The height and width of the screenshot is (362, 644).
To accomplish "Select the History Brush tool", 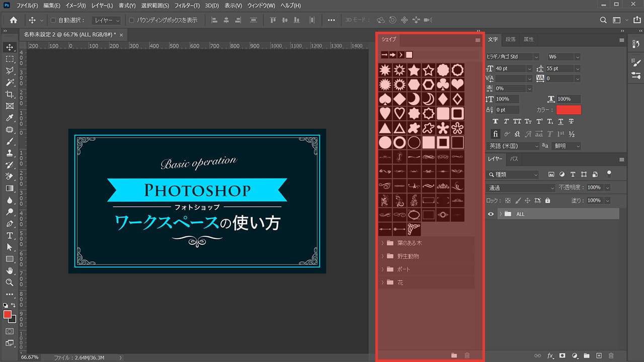I will click(10, 165).
